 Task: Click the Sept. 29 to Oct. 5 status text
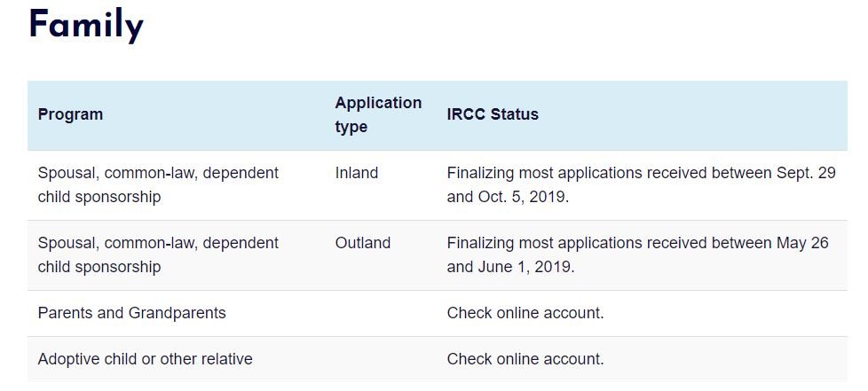[x=641, y=184]
